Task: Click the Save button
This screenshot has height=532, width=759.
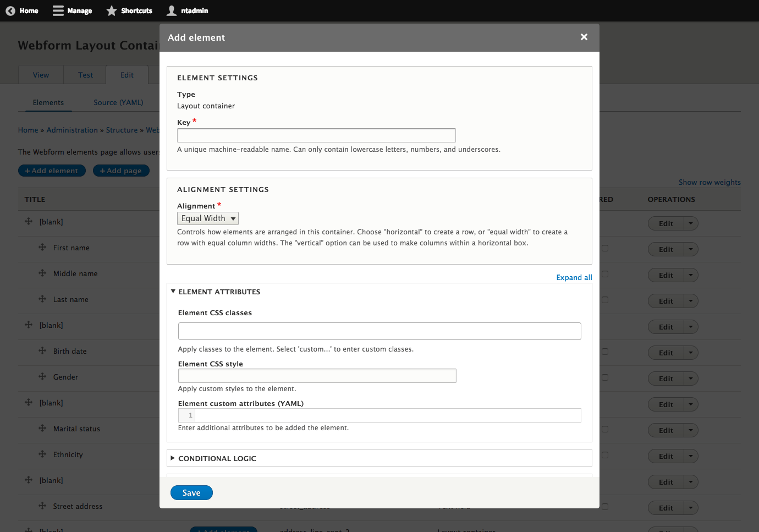Action: pyautogui.click(x=191, y=493)
